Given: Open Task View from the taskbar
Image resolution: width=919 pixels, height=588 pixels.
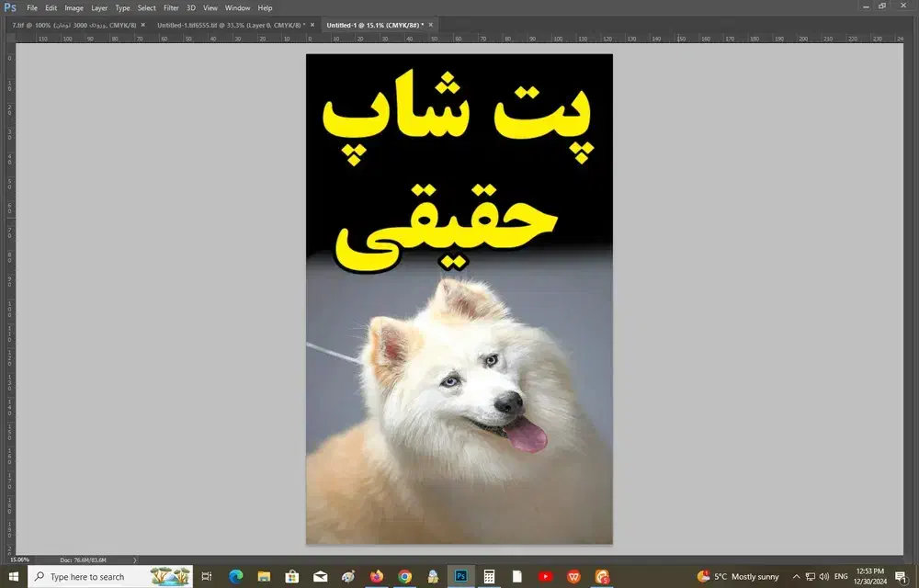Looking at the screenshot, I should pyautogui.click(x=207, y=576).
